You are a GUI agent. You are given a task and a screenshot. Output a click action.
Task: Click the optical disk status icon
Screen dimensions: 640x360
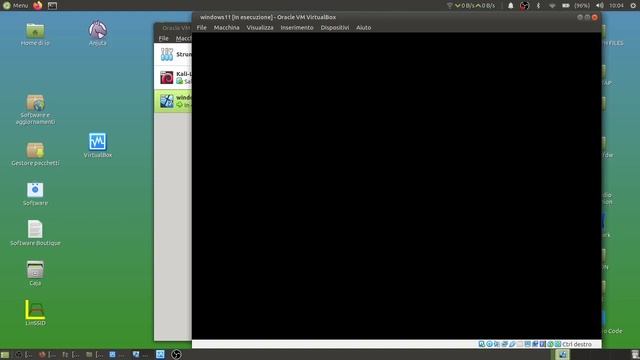pos(489,344)
